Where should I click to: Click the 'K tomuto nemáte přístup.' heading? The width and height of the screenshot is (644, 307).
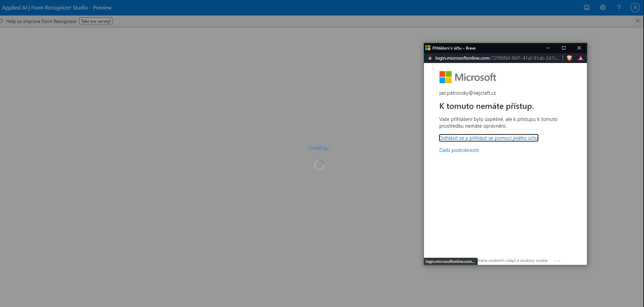click(486, 106)
